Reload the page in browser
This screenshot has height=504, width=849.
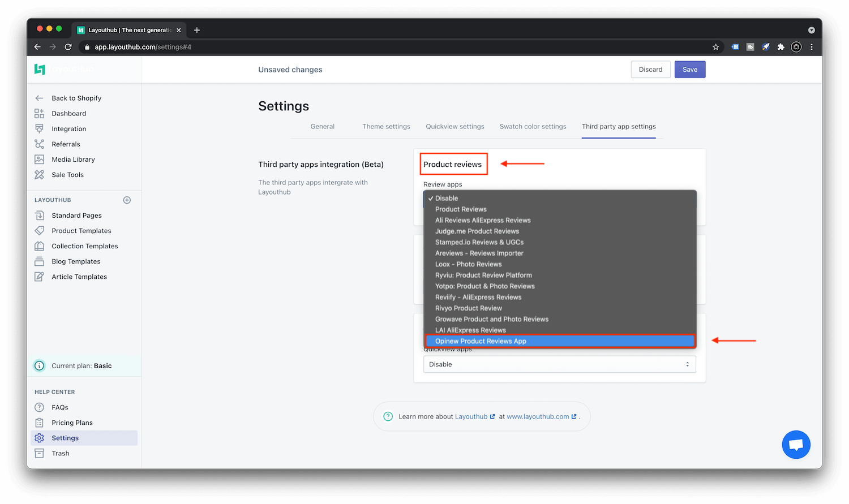click(x=68, y=47)
